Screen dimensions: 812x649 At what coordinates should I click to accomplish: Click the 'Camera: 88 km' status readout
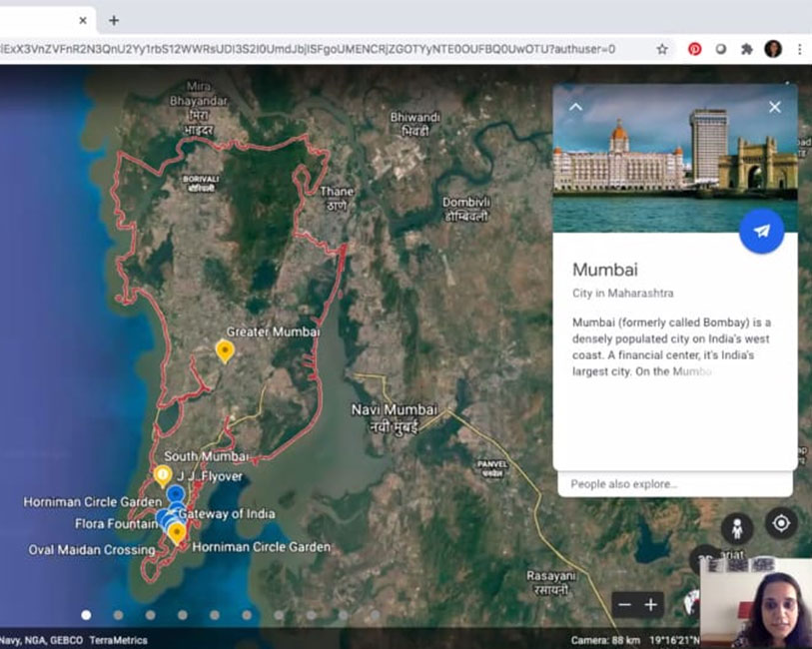605,640
